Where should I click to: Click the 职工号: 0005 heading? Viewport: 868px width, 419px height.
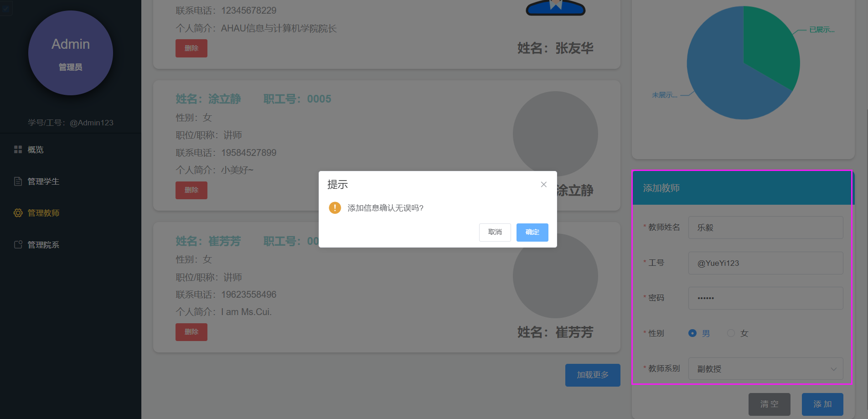click(x=297, y=99)
